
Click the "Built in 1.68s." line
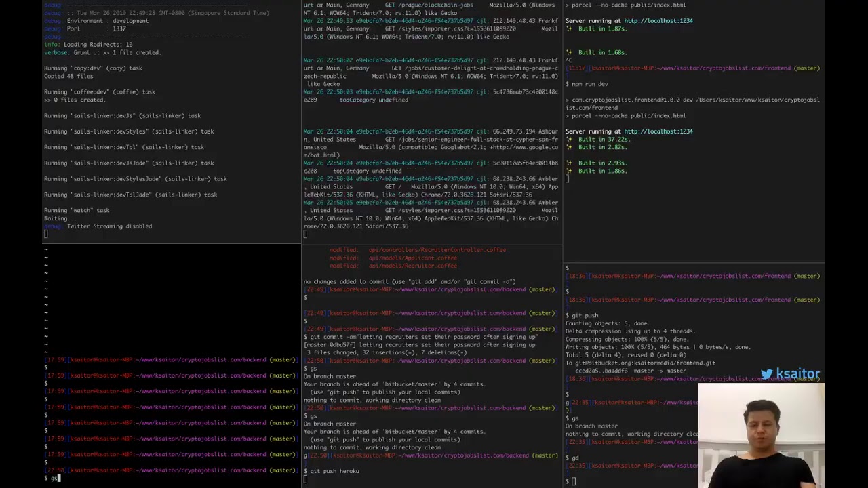tap(596, 53)
